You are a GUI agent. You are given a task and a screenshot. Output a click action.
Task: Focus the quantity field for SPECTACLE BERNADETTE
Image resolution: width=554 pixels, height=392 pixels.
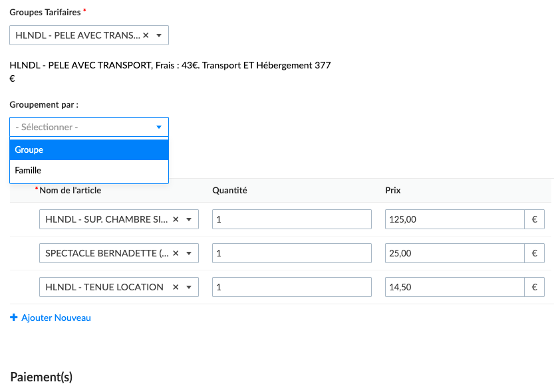[291, 253]
